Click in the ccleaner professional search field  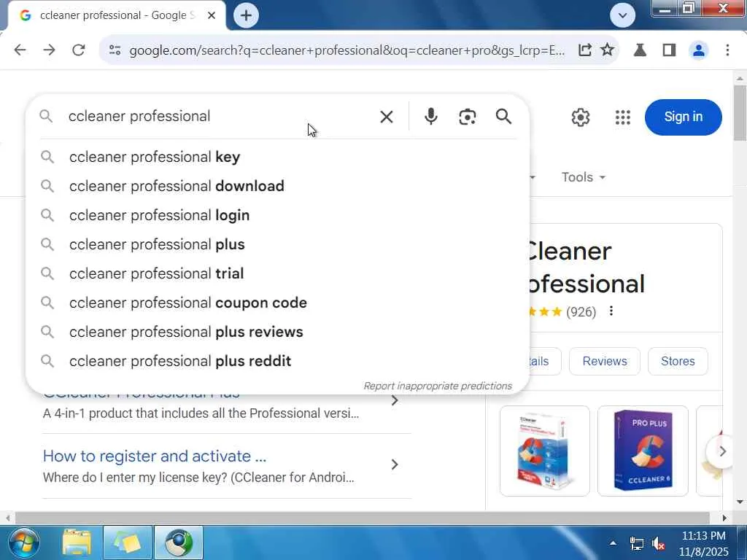click(219, 116)
